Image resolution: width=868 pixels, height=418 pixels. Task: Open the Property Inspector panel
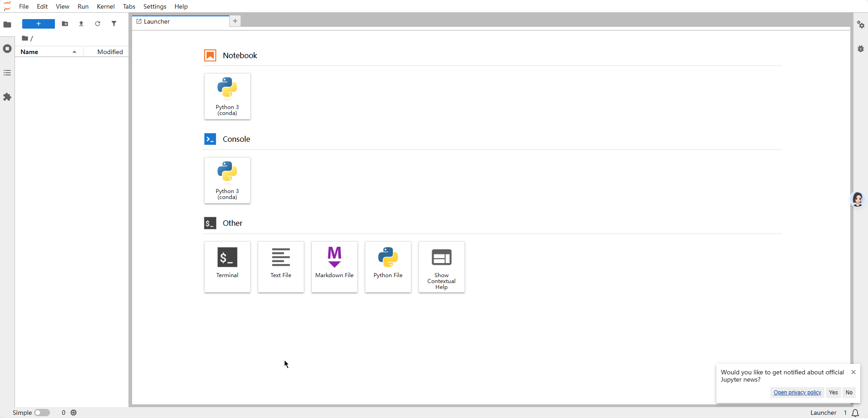[x=860, y=25]
